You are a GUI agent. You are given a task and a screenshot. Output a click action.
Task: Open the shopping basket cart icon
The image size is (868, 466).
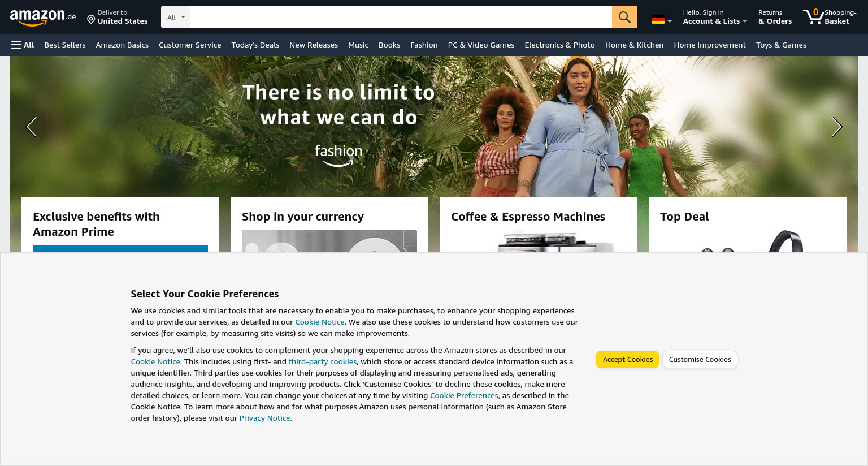(813, 16)
